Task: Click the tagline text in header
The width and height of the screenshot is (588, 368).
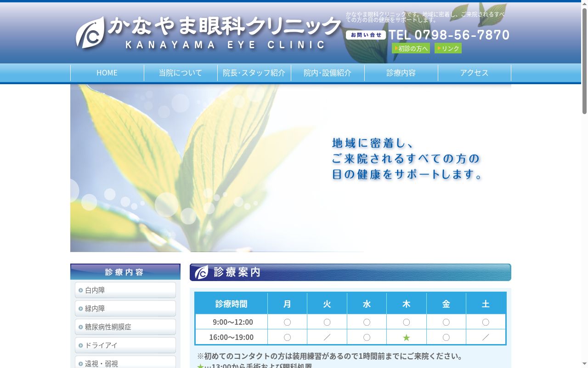Action: click(425, 17)
